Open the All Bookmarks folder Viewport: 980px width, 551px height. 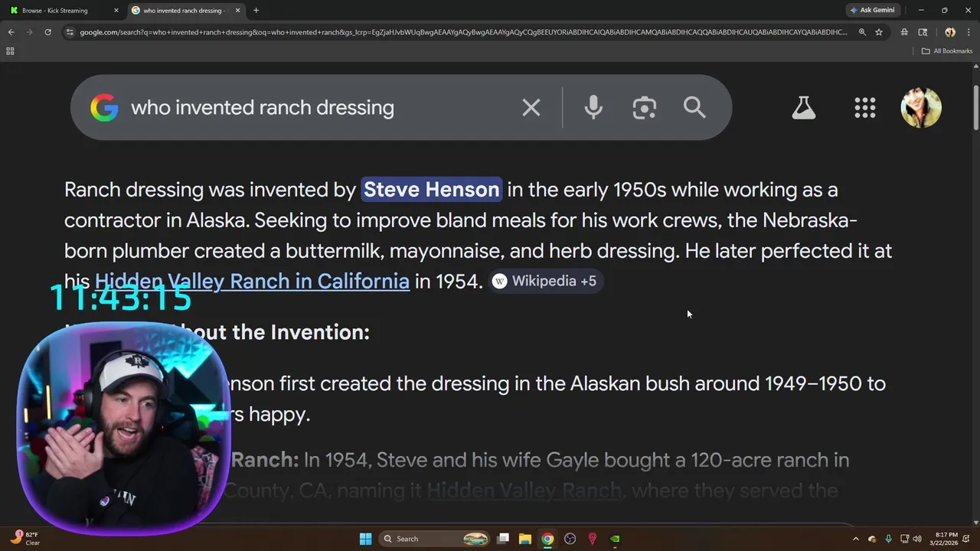(947, 51)
